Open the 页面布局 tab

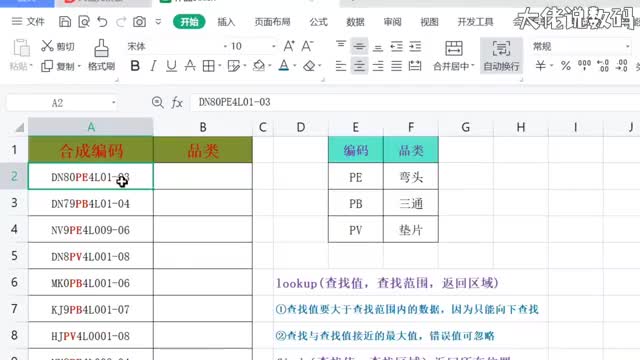272,22
